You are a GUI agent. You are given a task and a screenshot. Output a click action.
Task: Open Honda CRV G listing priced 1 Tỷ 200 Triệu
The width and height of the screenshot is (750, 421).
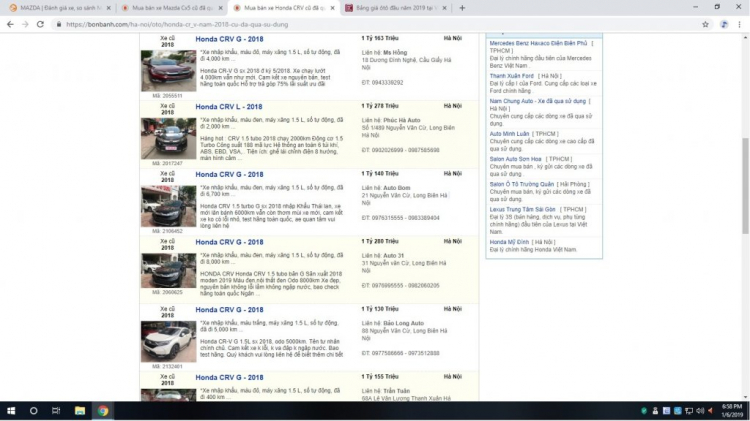[229, 242]
